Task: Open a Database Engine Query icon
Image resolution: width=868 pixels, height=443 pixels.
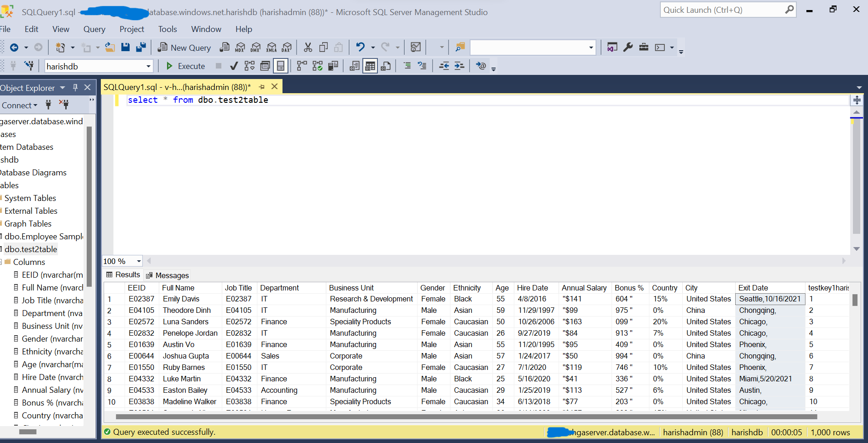Action: pos(224,47)
